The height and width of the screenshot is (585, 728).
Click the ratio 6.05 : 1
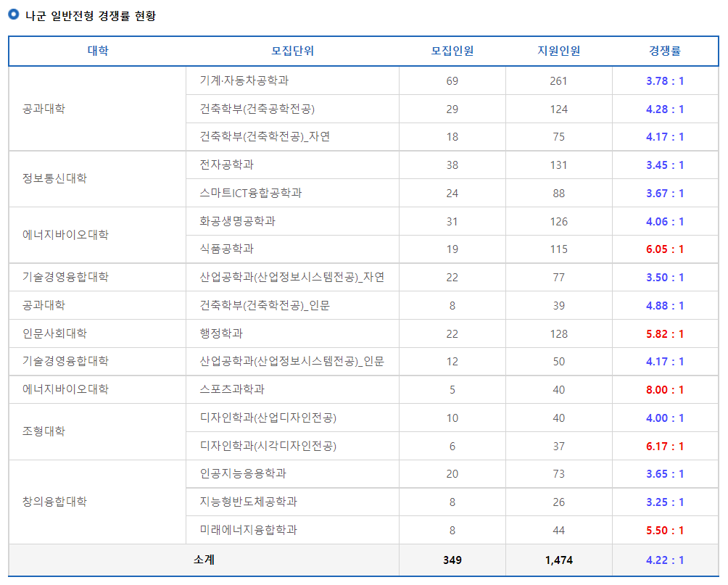[x=665, y=249]
